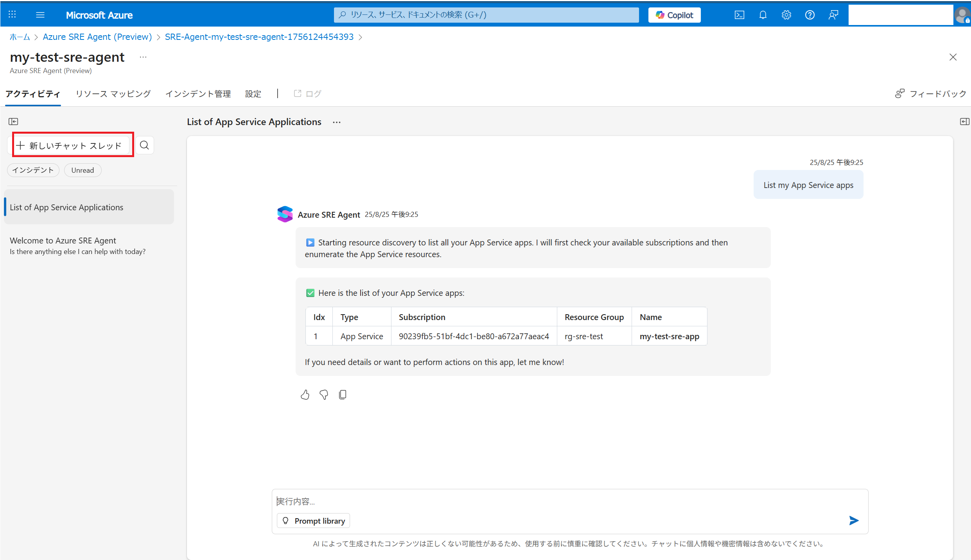Send the message with arrow icon

(854, 520)
